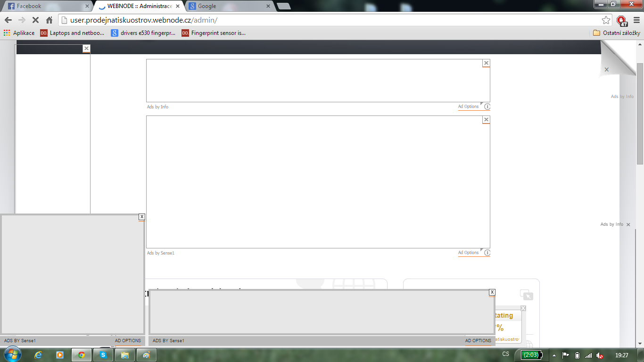Open Ad Options under the large Sense1 ad
Viewport: 644px width, 362px height.
(x=468, y=253)
